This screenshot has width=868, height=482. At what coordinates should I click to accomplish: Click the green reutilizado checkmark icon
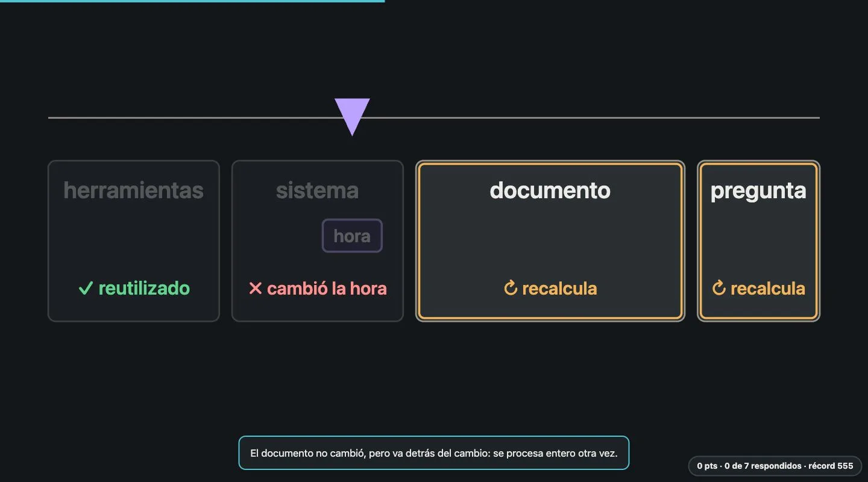click(x=85, y=289)
